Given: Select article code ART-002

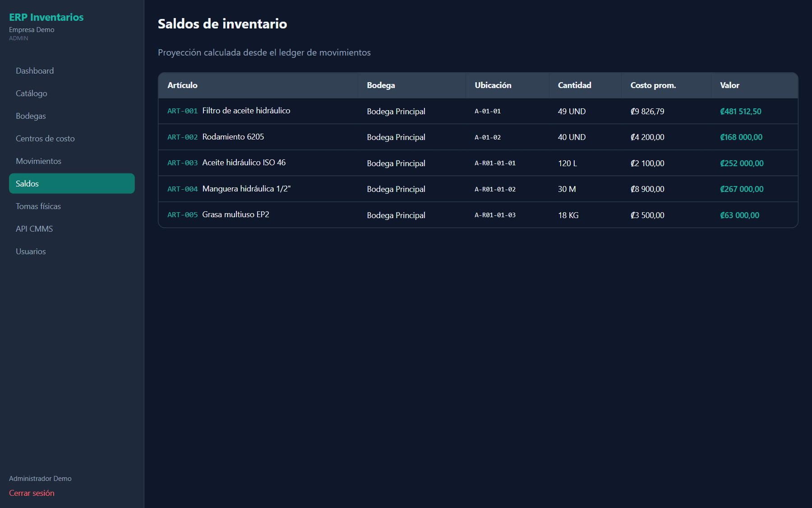Looking at the screenshot, I should click(182, 137).
